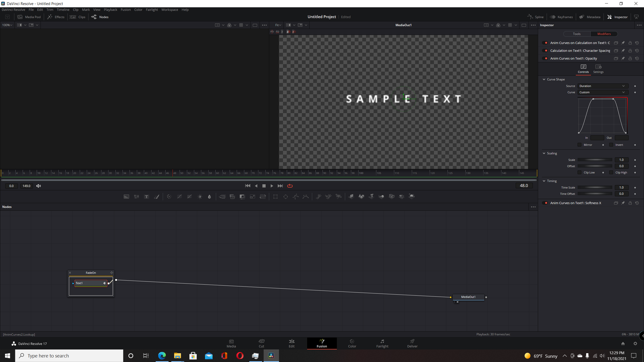The image size is (644, 362).
Task: Add the Matte Control tool
Action: tap(242, 197)
